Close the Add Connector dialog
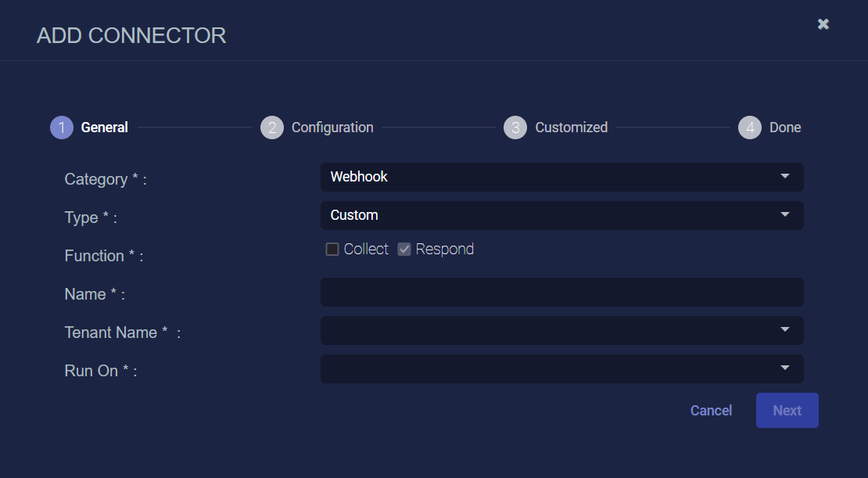This screenshot has width=868, height=478. point(823,24)
